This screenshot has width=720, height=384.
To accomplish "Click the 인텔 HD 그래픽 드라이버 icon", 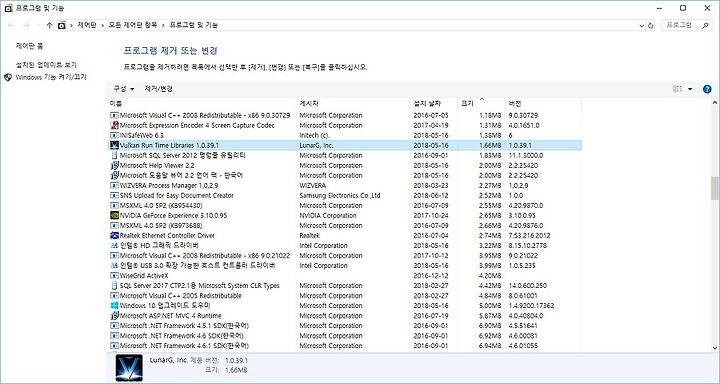I will pos(114,246).
